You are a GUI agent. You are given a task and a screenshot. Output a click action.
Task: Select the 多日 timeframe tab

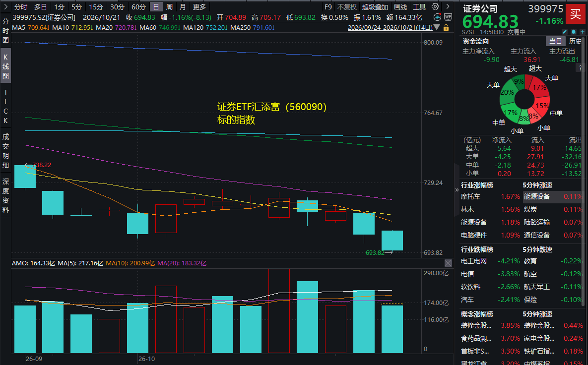41,7
